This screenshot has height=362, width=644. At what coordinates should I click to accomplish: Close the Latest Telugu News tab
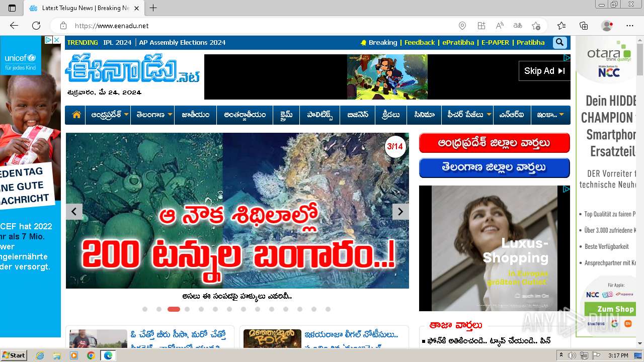[136, 8]
